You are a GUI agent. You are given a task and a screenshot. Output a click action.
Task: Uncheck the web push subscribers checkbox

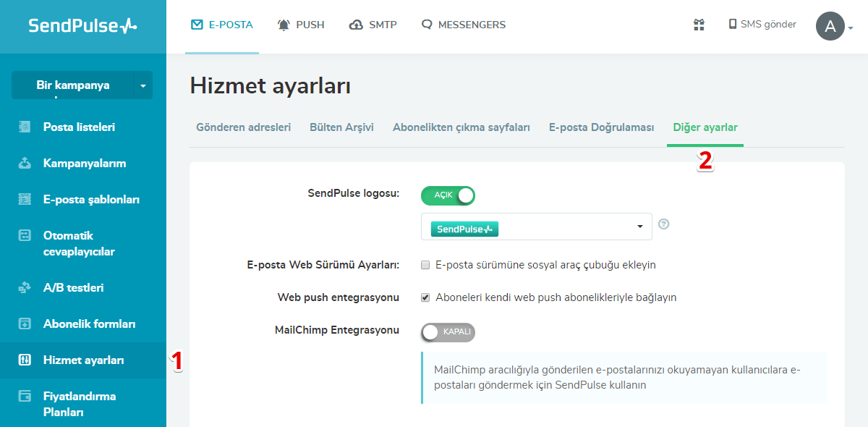click(425, 297)
